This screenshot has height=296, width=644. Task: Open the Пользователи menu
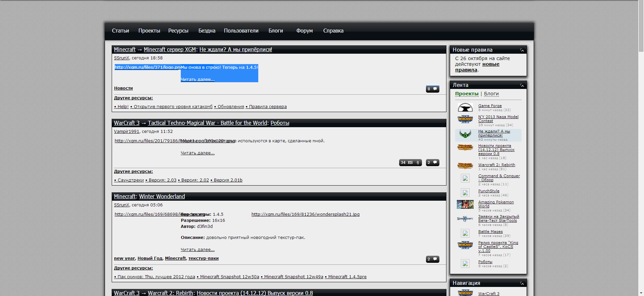tap(241, 31)
